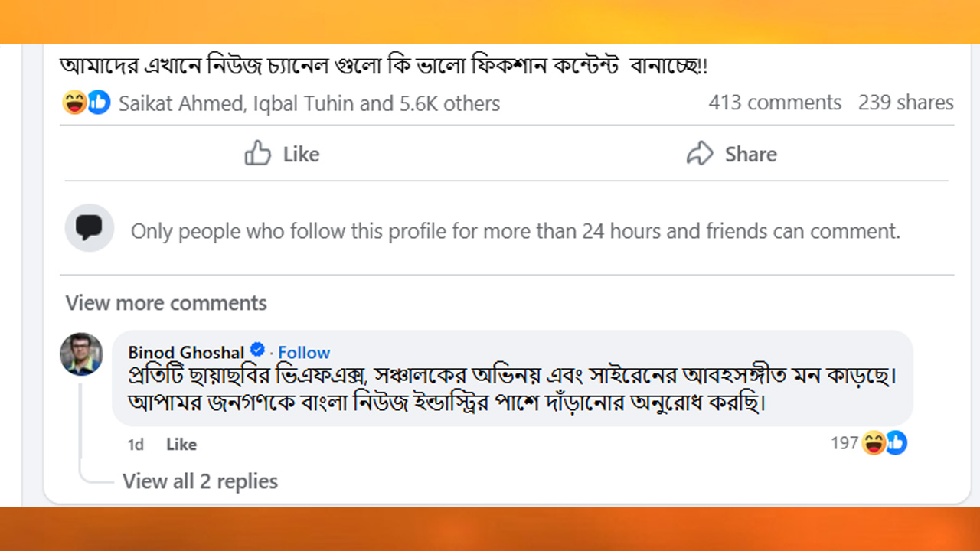Viewport: 980px width, 551px height.
Task: Click the laughing emoji on the comment
Action: pos(874,442)
